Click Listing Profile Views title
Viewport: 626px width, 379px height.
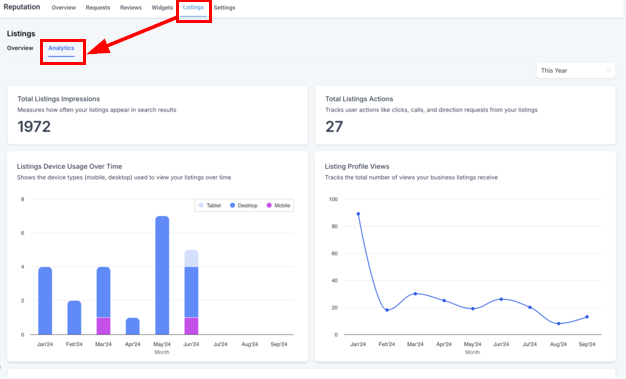click(357, 166)
